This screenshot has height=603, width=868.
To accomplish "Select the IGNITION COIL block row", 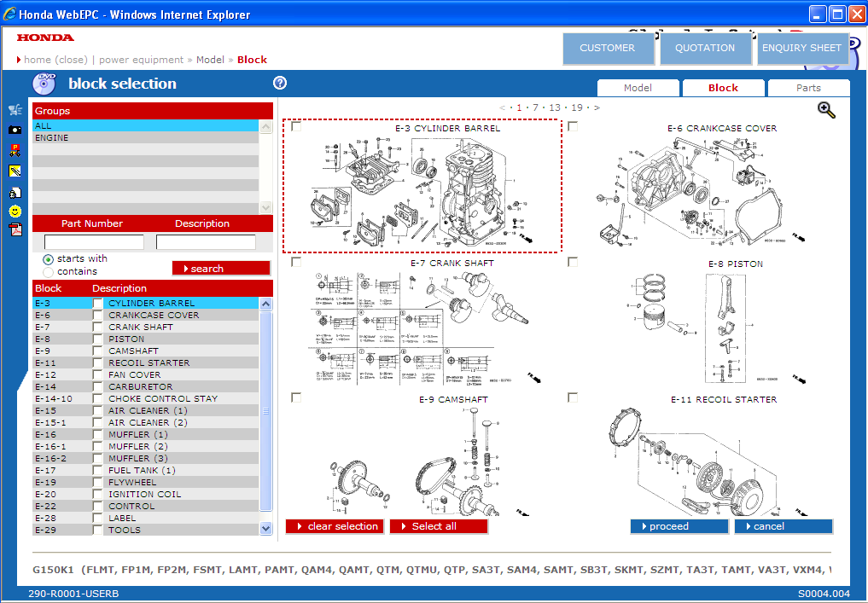I will pos(146,494).
